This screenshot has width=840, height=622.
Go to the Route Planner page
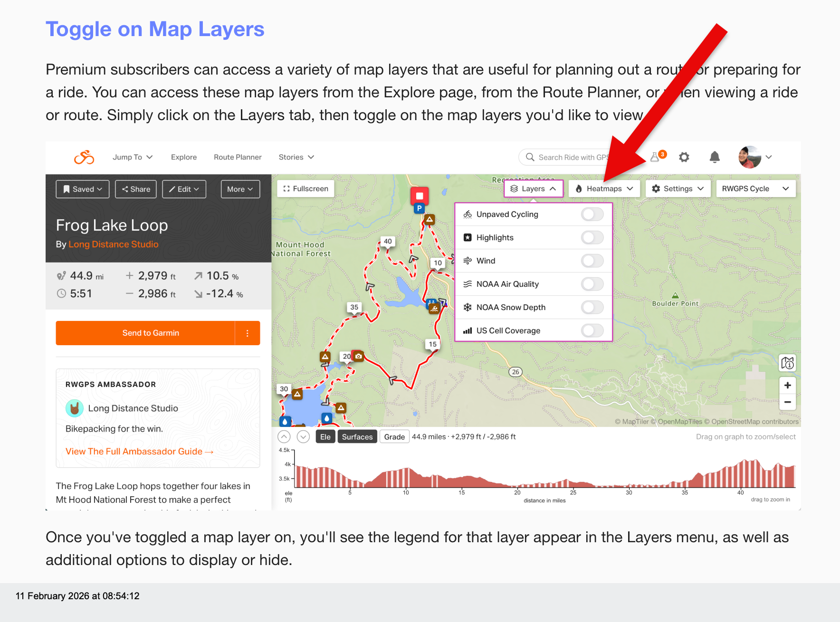[x=238, y=157]
